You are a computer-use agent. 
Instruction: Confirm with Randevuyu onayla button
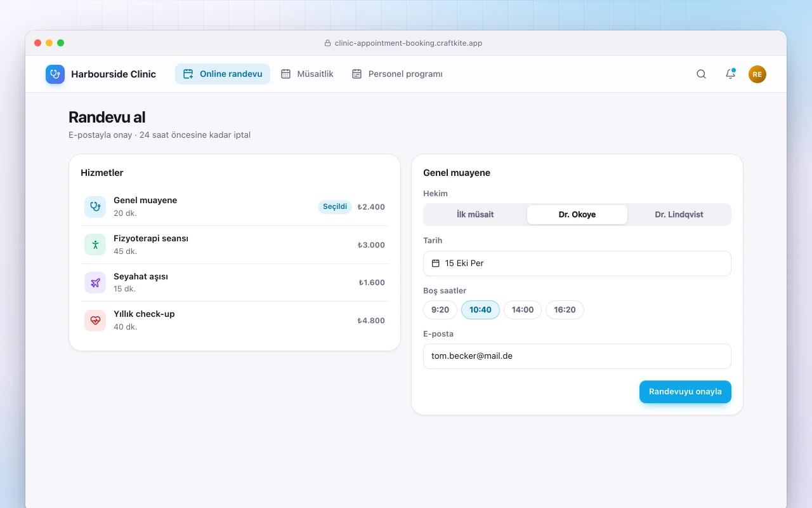[x=685, y=392]
